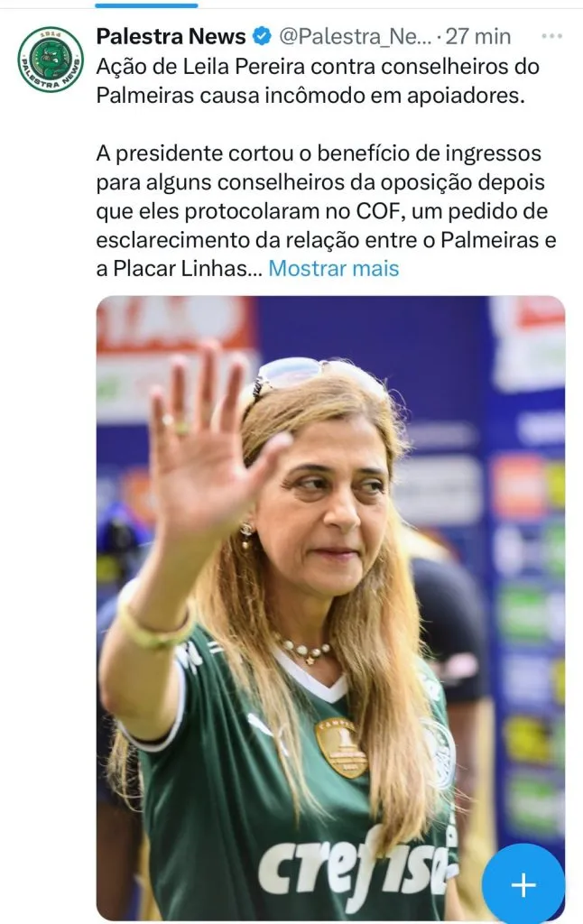Click the 27 min timestamp
The width and height of the screenshot is (583, 924).
(x=478, y=36)
